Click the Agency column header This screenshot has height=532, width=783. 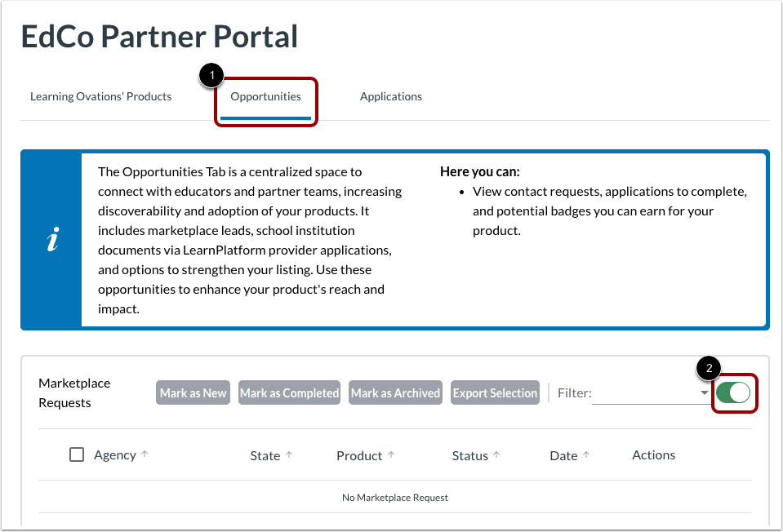point(115,455)
